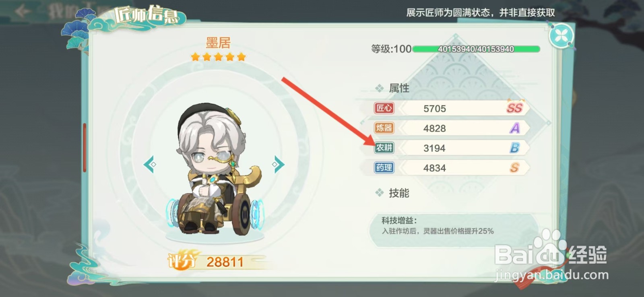
Task: Click the S grade badge for 药理
Action: [x=515, y=167]
